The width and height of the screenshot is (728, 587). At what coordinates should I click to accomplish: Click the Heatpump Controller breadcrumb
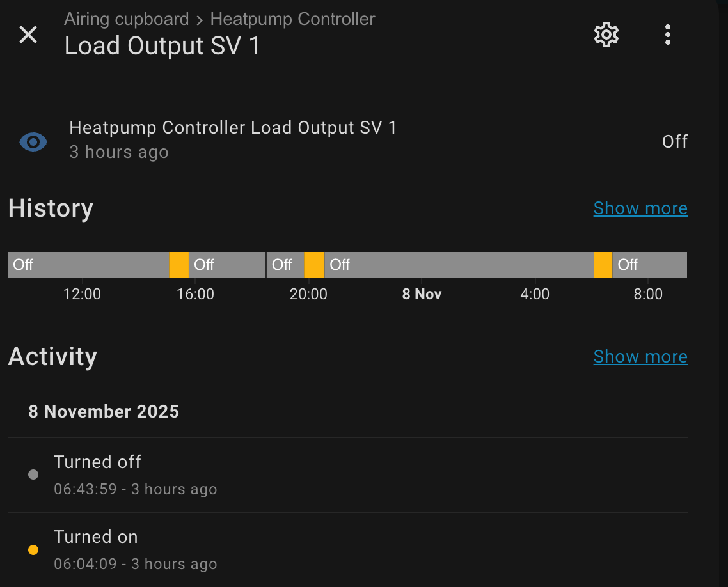[x=292, y=19]
